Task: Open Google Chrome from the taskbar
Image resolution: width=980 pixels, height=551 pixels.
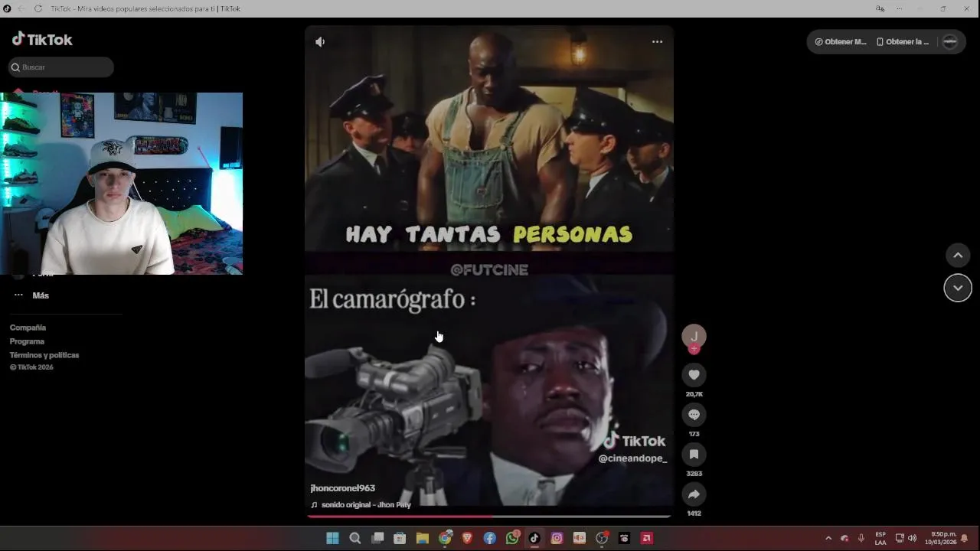Action: [x=445, y=539]
